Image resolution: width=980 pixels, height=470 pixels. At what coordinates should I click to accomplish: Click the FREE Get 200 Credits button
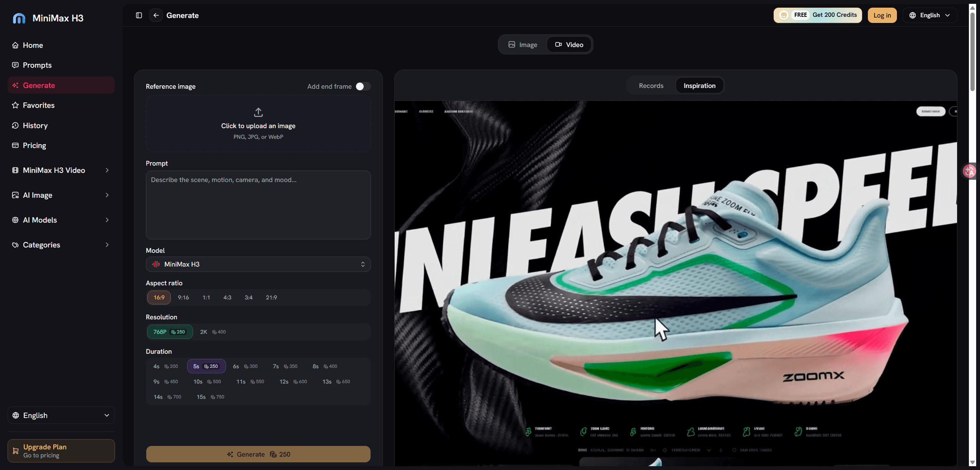pos(818,15)
